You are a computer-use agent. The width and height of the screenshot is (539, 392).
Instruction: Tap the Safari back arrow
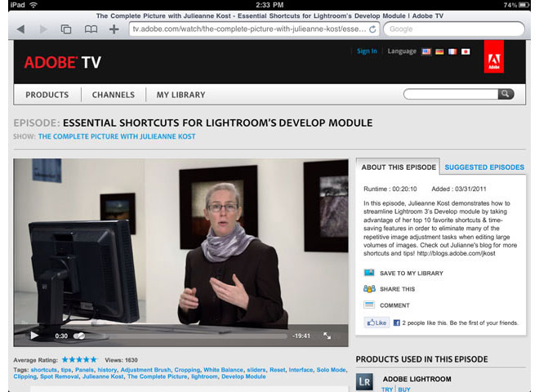click(x=20, y=29)
